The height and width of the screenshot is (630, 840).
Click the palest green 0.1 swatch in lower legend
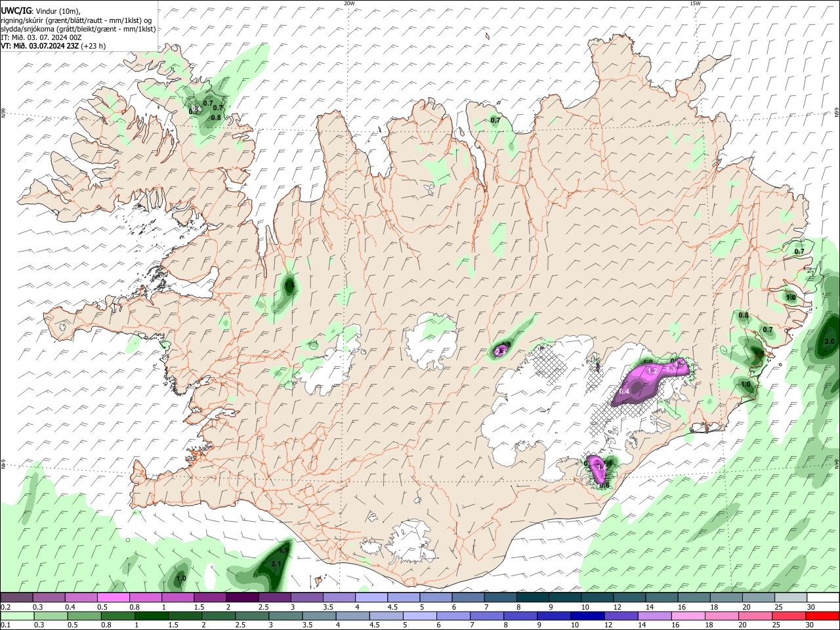click(x=16, y=616)
